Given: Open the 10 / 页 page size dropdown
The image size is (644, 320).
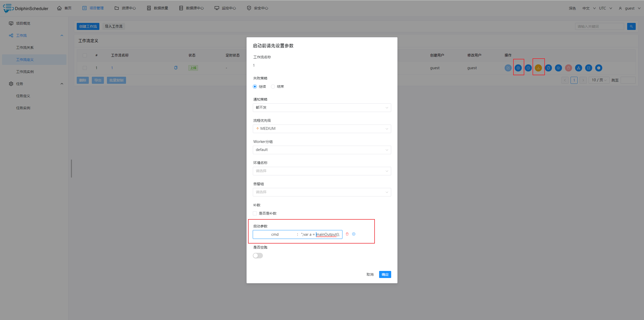Looking at the screenshot, I should pos(599,80).
